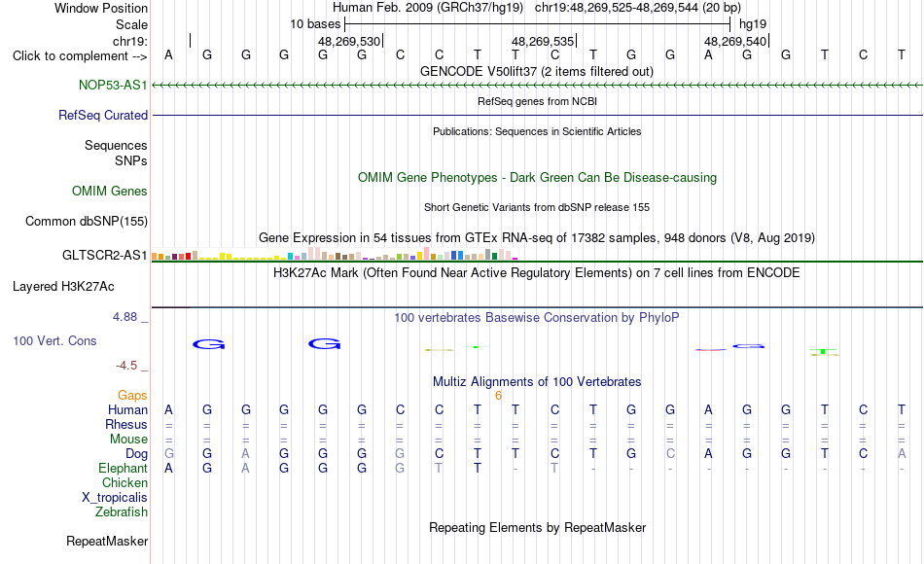Click the Window Position label

[101, 9]
